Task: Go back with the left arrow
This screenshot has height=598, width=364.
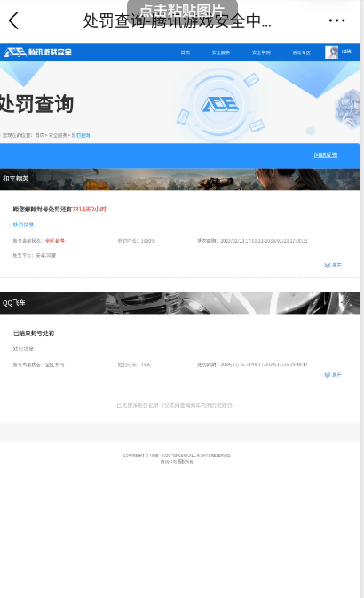Action: click(13, 20)
